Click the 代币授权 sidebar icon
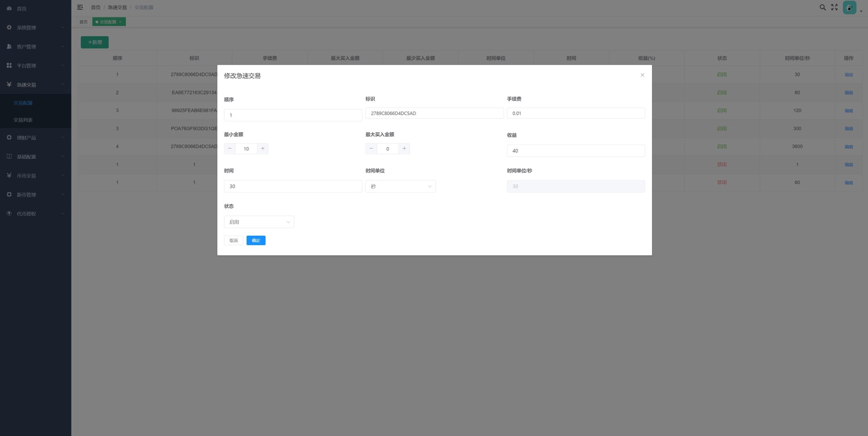This screenshot has height=436, width=868. [8, 214]
